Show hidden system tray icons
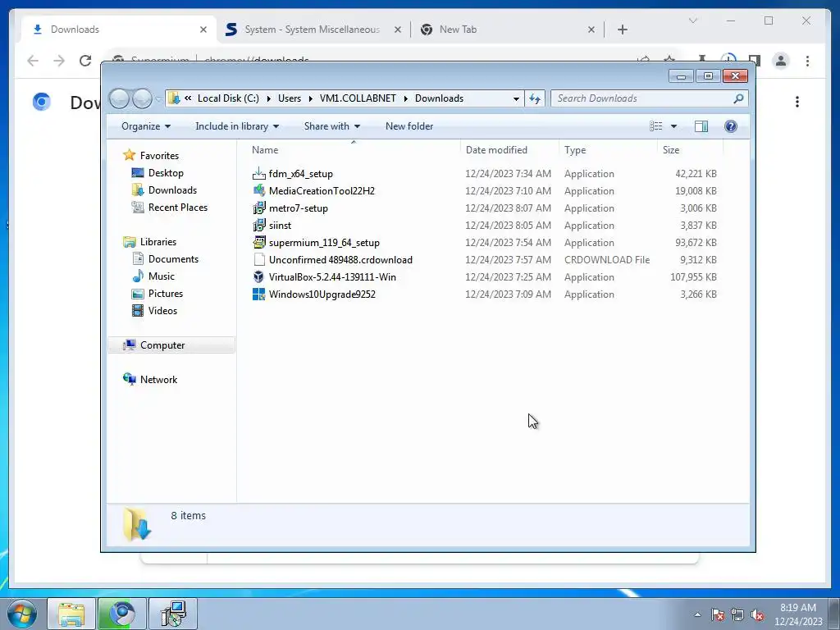 pos(697,614)
